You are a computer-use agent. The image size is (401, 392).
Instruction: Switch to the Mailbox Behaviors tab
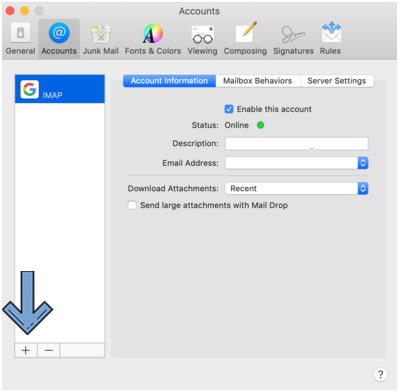pyautogui.click(x=258, y=81)
